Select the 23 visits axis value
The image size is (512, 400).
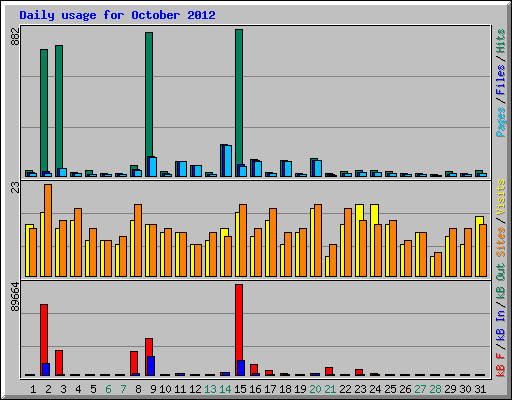pyautogui.click(x=15, y=187)
